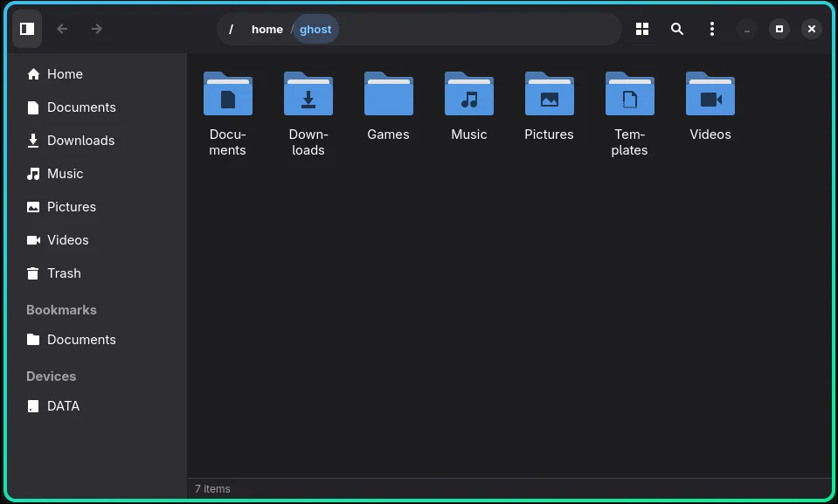Open Home in the sidebar
The width and height of the screenshot is (838, 504).
point(97,74)
